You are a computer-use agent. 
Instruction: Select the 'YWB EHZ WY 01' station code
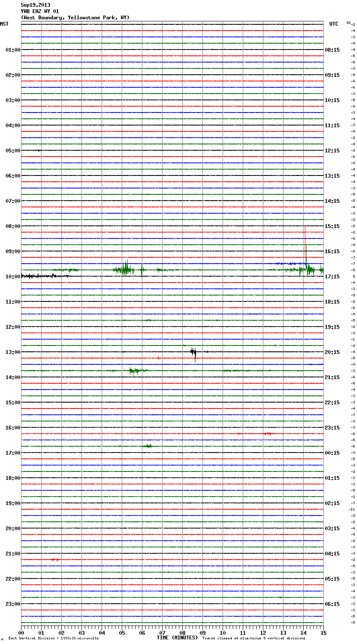pyautogui.click(x=40, y=11)
